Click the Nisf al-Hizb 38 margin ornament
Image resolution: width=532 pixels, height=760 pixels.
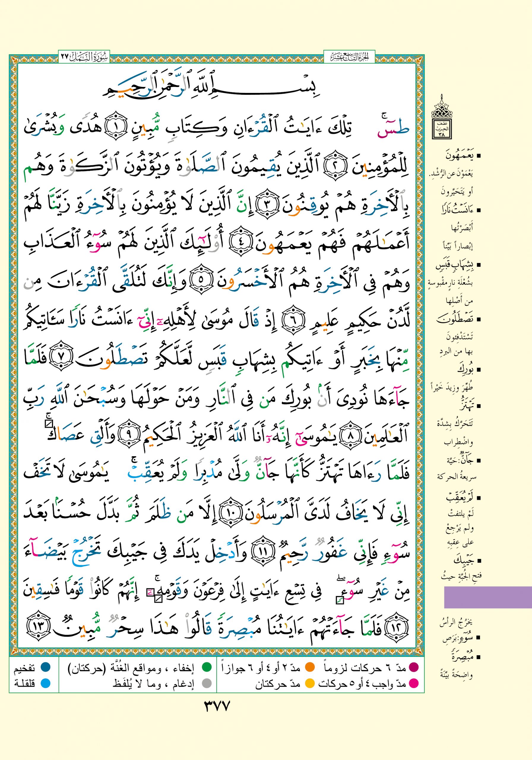442,118
